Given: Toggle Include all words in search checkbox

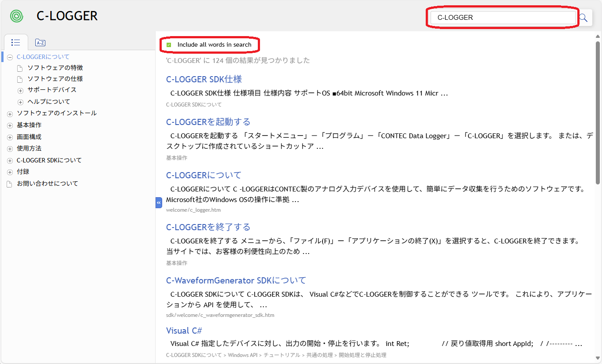Looking at the screenshot, I should point(169,45).
